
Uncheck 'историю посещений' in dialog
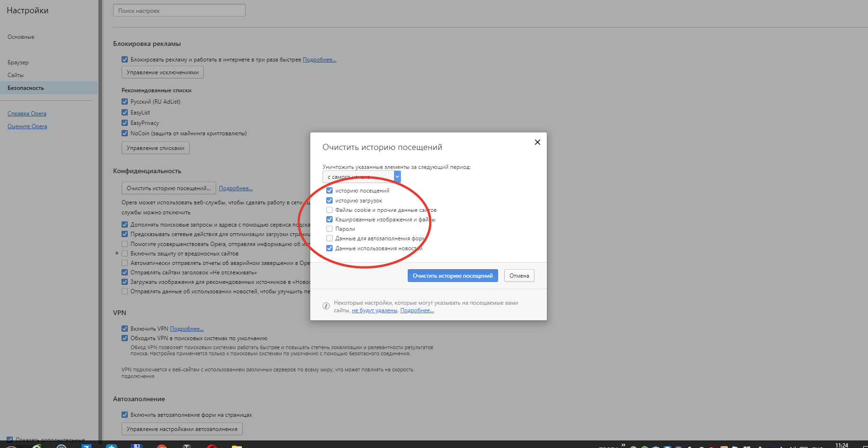point(330,191)
